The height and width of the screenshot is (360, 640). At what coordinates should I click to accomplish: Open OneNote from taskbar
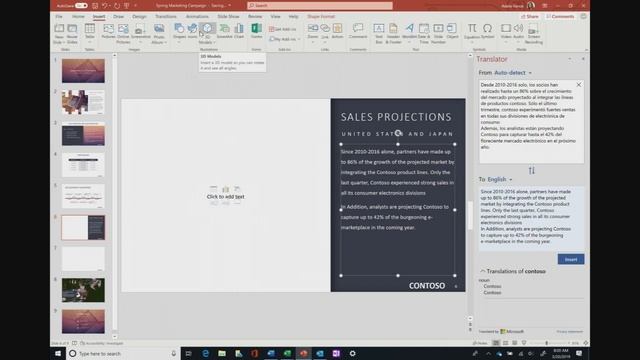tap(336, 353)
